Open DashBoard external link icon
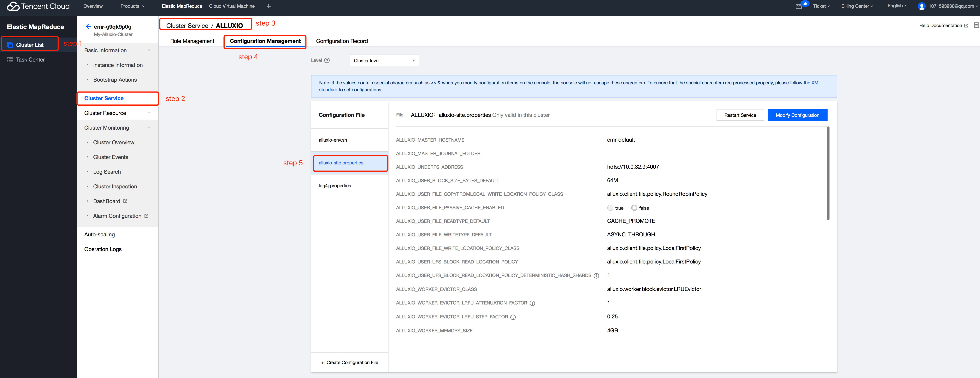 (x=126, y=201)
